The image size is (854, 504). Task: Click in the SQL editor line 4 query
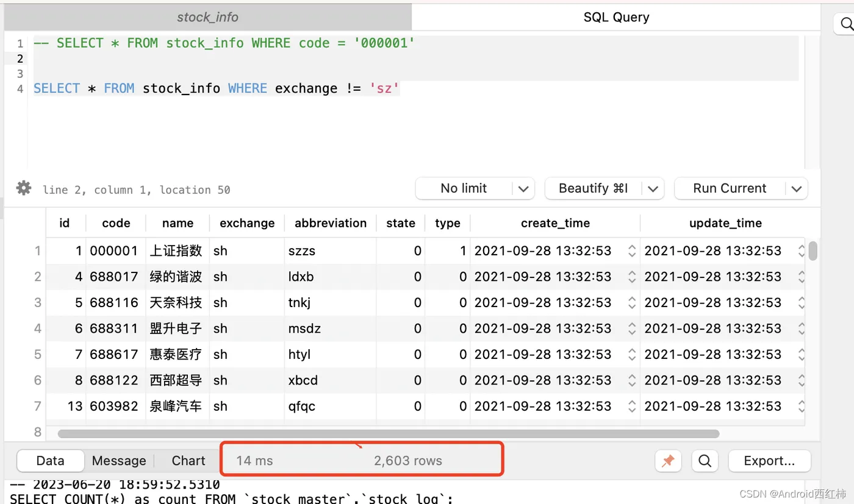tap(217, 88)
